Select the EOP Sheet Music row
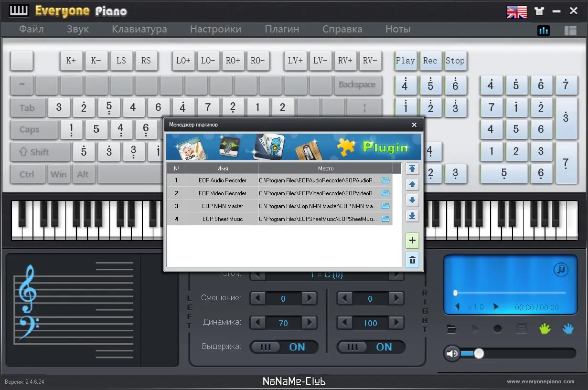 [x=279, y=219]
